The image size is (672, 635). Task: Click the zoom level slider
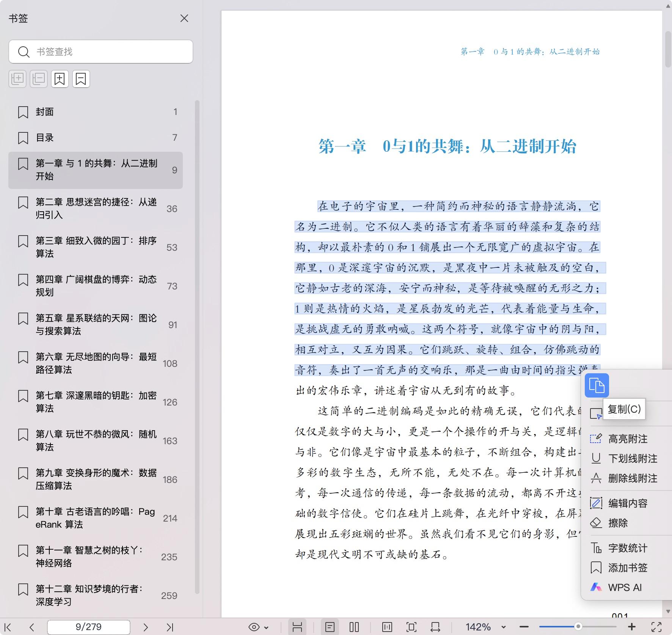578,627
